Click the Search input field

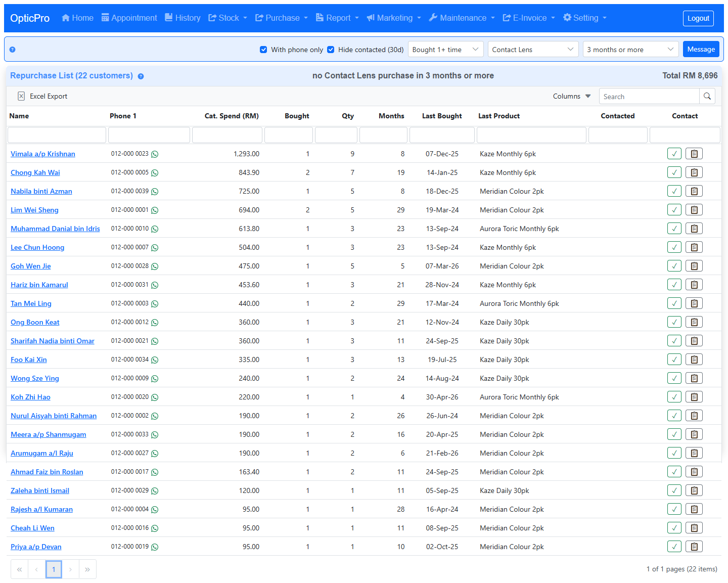(x=649, y=96)
